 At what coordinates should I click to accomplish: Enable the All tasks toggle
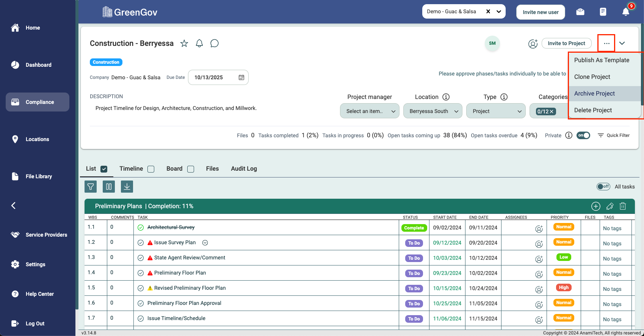tap(603, 187)
